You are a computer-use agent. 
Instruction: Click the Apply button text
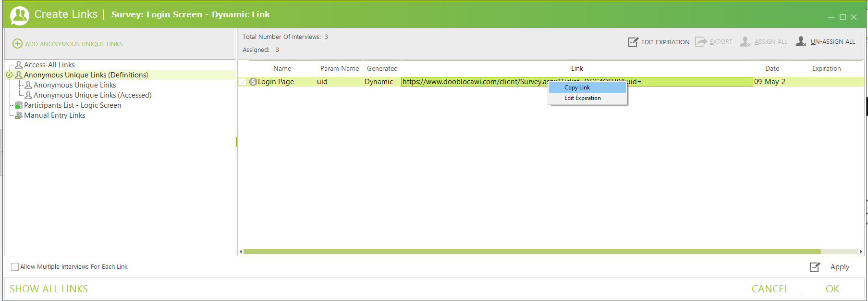click(x=840, y=267)
